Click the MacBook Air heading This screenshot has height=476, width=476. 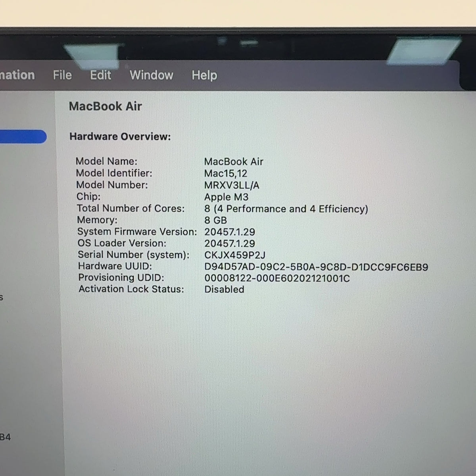point(105,106)
